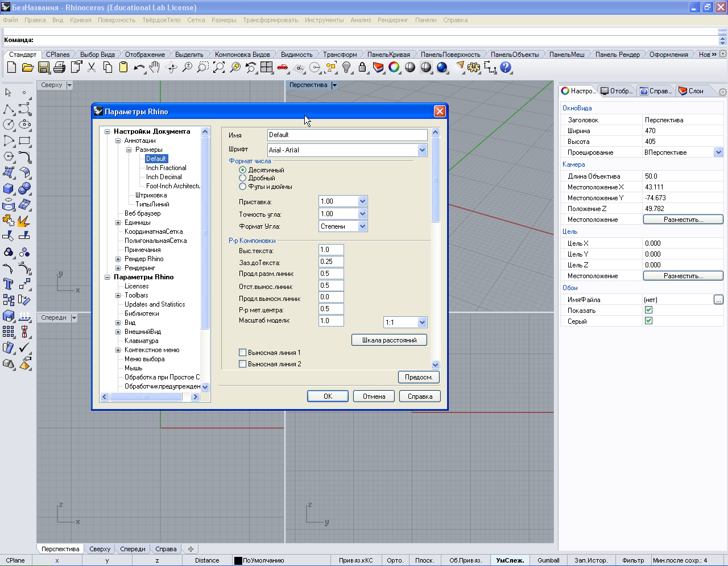The image size is (728, 566).
Task: Select the Text tool in left toolbar
Action: click(9, 284)
